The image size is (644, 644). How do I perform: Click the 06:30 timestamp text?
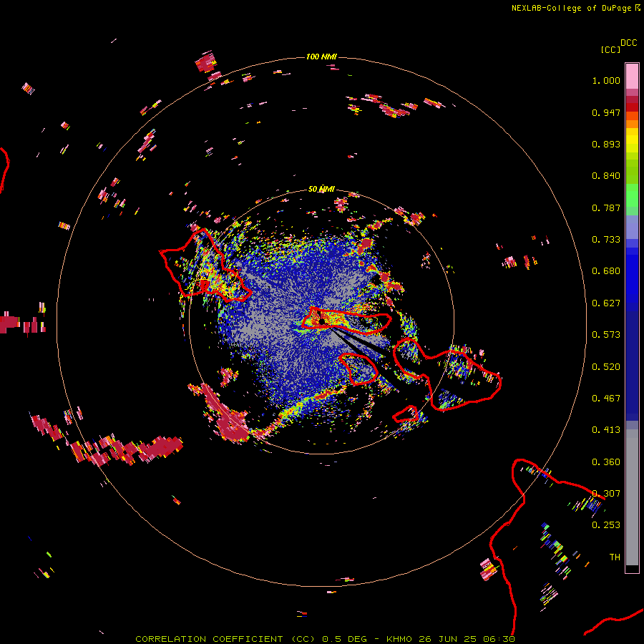pos(499,639)
